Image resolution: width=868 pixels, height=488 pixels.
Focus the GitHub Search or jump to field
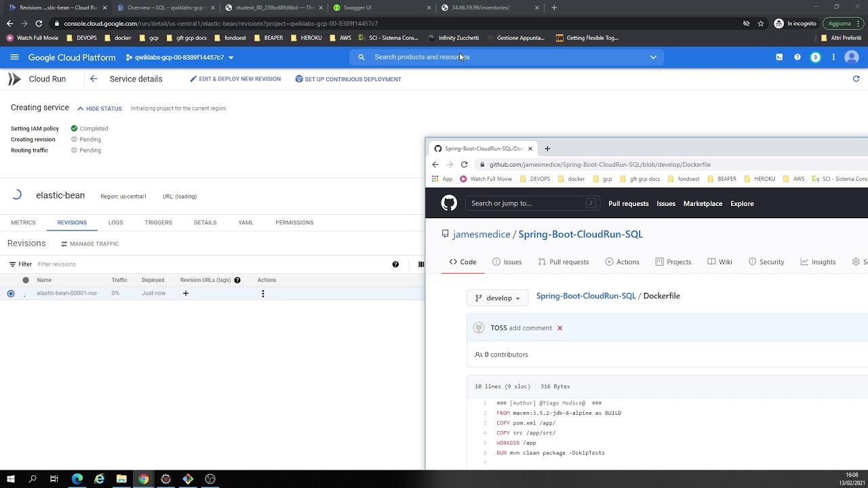[532, 203]
